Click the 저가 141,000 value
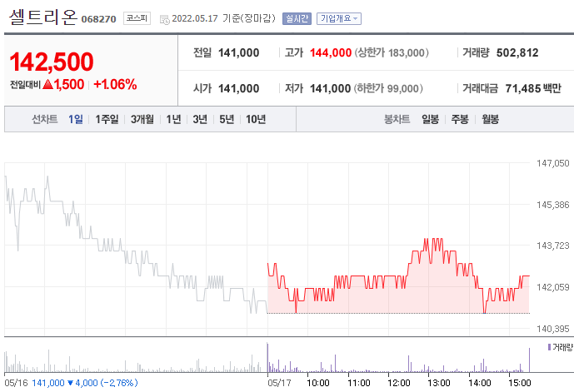 330,88
